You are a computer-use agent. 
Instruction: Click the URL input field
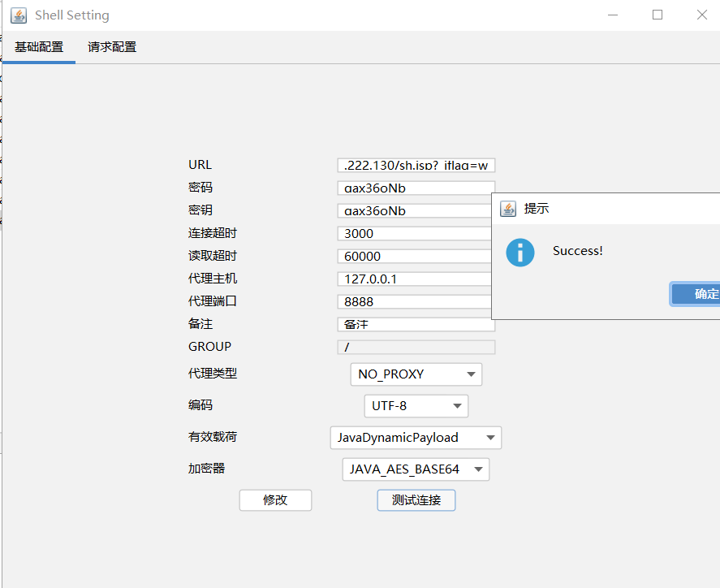point(416,165)
